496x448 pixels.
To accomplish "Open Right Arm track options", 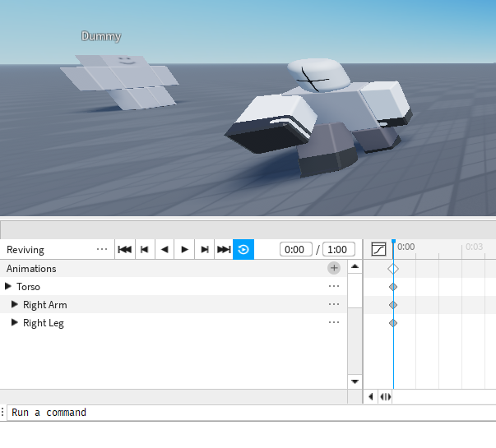I will coord(334,304).
